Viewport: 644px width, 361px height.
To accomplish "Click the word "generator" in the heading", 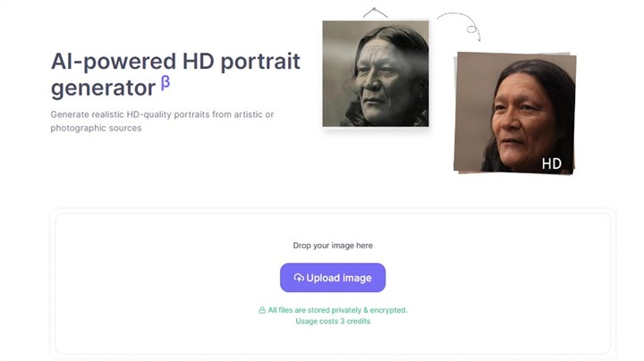I will click(103, 88).
